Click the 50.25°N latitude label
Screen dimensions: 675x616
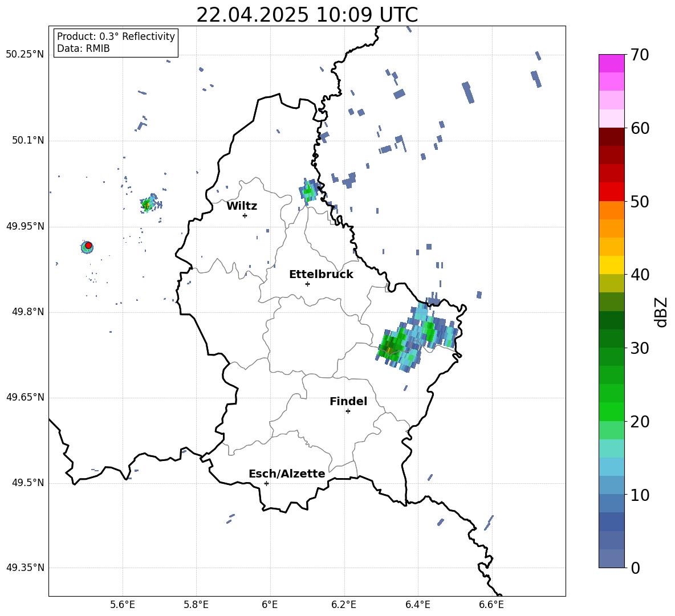pos(25,55)
